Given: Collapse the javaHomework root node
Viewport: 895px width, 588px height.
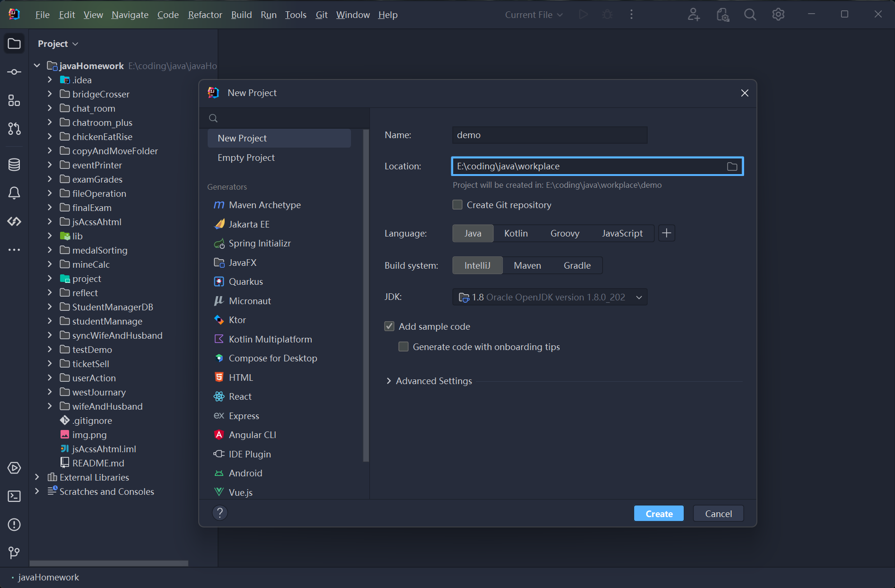Looking at the screenshot, I should tap(37, 66).
